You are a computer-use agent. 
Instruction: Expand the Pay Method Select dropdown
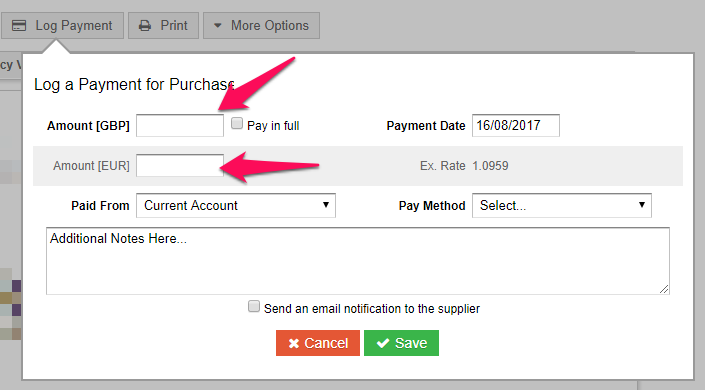[x=562, y=206]
